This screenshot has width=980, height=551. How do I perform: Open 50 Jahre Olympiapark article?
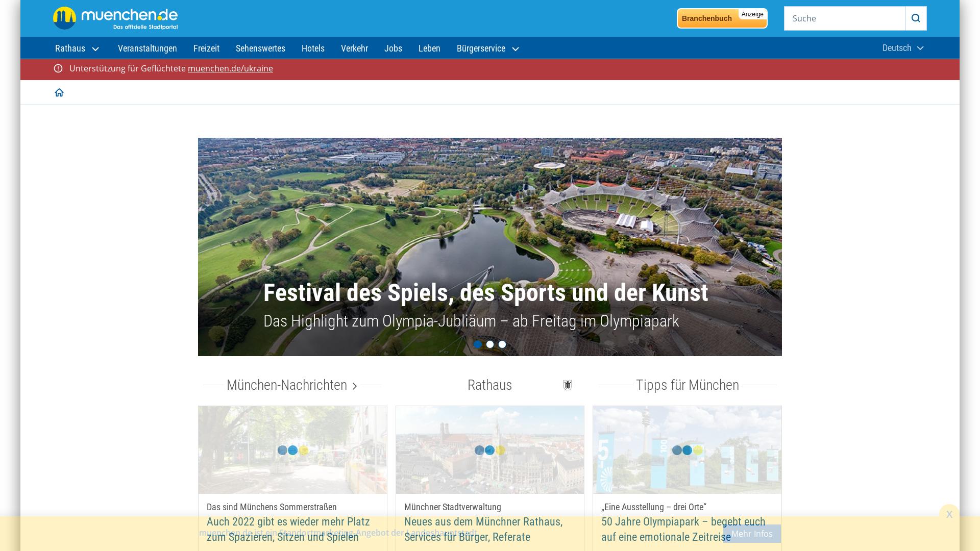683,530
